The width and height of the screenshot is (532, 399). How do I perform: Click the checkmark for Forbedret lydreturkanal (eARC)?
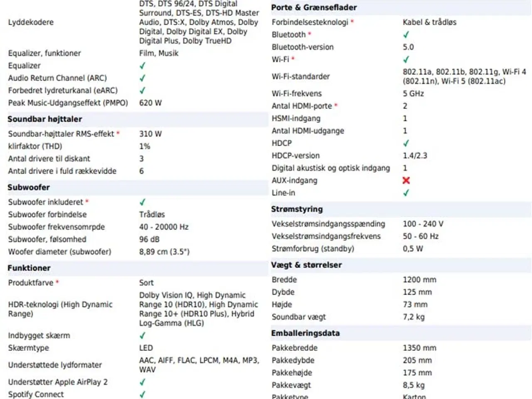[x=143, y=91]
